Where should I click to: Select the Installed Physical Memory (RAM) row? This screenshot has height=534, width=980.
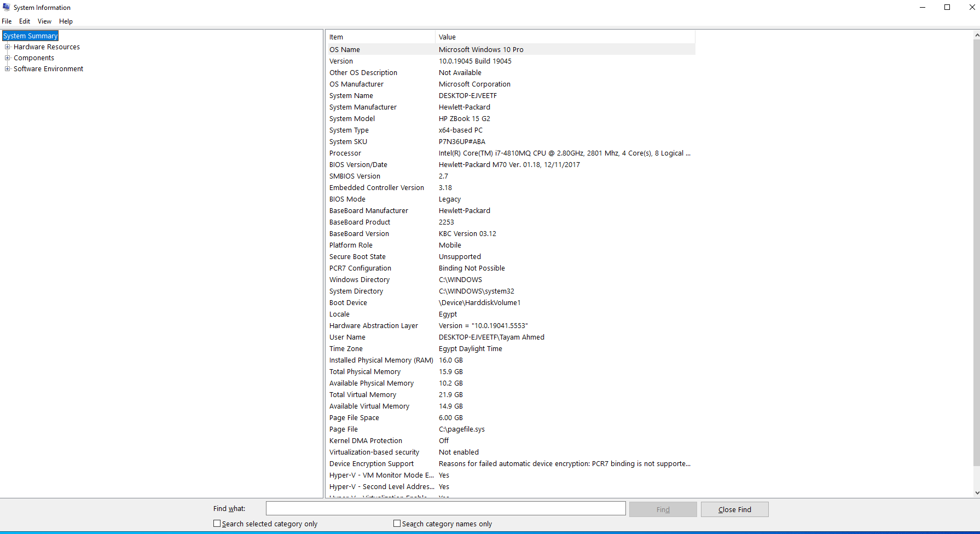point(511,360)
